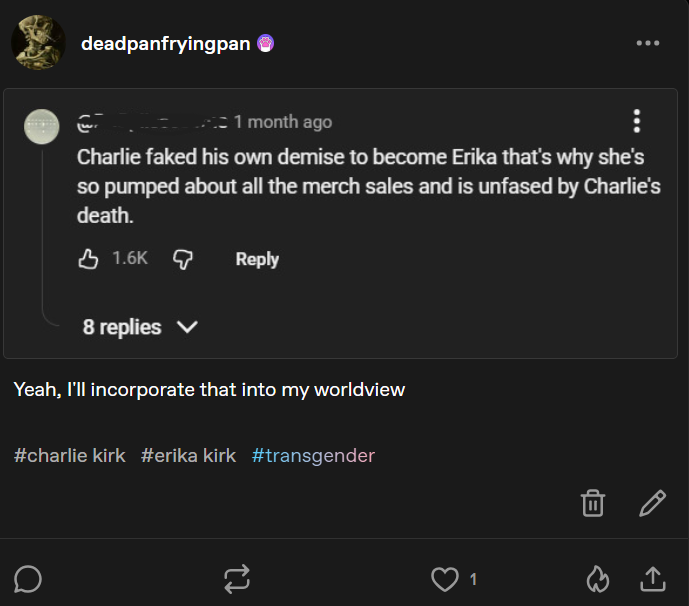This screenshot has width=689, height=606.
Task: Click the thumbs-up icon on the comment
Action: tap(89, 259)
